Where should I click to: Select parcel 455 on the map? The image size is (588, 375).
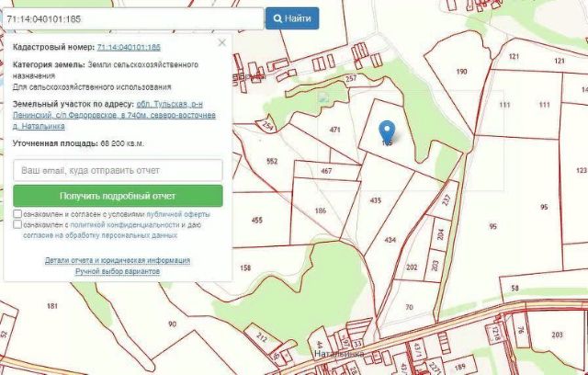257,220
